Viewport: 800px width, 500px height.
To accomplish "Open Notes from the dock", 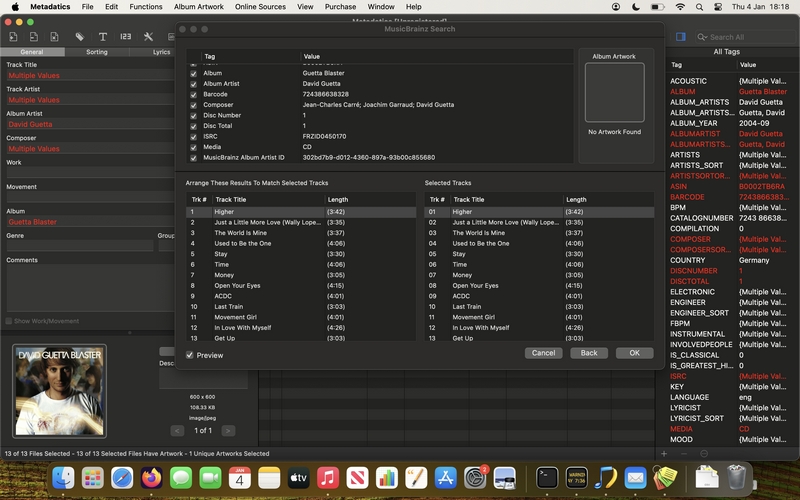I will [269, 478].
